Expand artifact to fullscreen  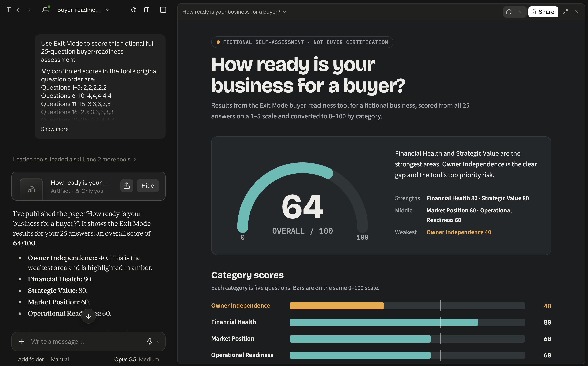point(565,12)
